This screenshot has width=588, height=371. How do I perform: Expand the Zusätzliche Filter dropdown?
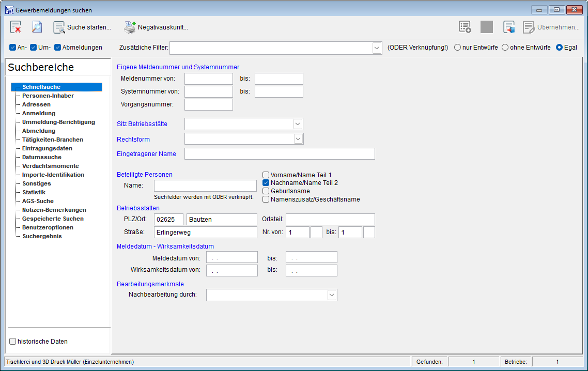click(377, 48)
